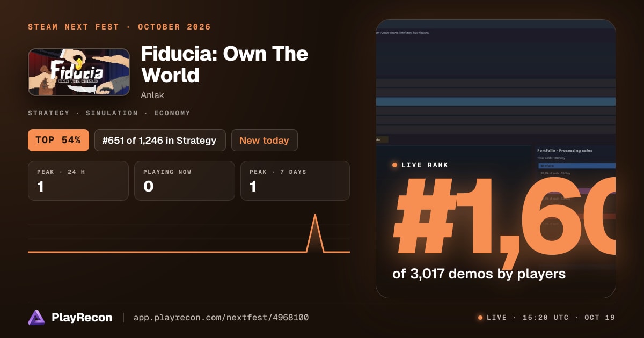644x338 pixels.
Task: Click the TOP 54% orange badge
Action: [58, 141]
